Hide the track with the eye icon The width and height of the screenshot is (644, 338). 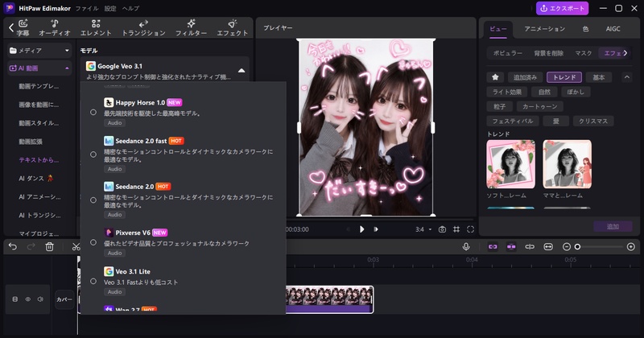28,299
